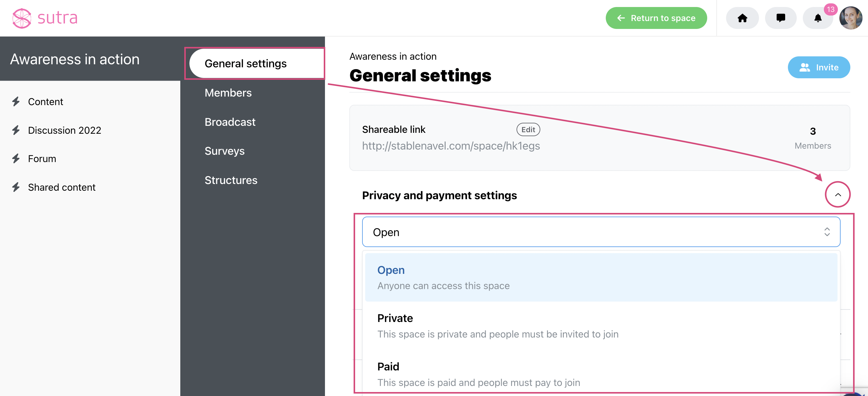Click the home icon in header
Image resolution: width=868 pixels, height=396 pixels.
tap(742, 18)
